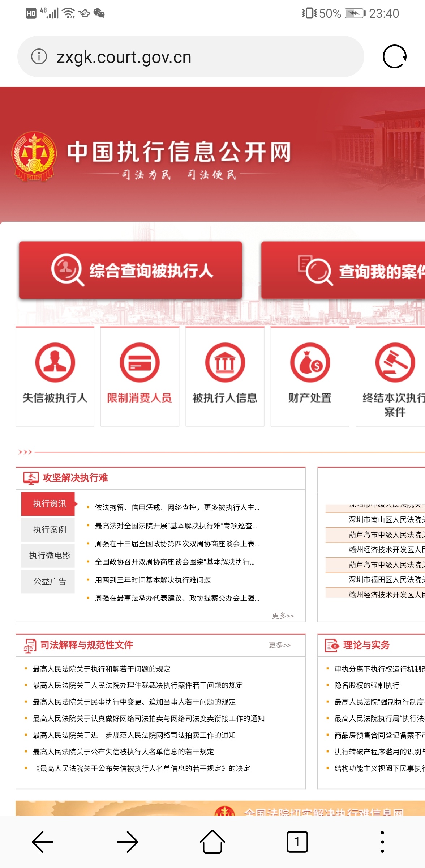Image resolution: width=425 pixels, height=868 pixels.
Task: Tap the page reload icon
Action: (x=395, y=56)
